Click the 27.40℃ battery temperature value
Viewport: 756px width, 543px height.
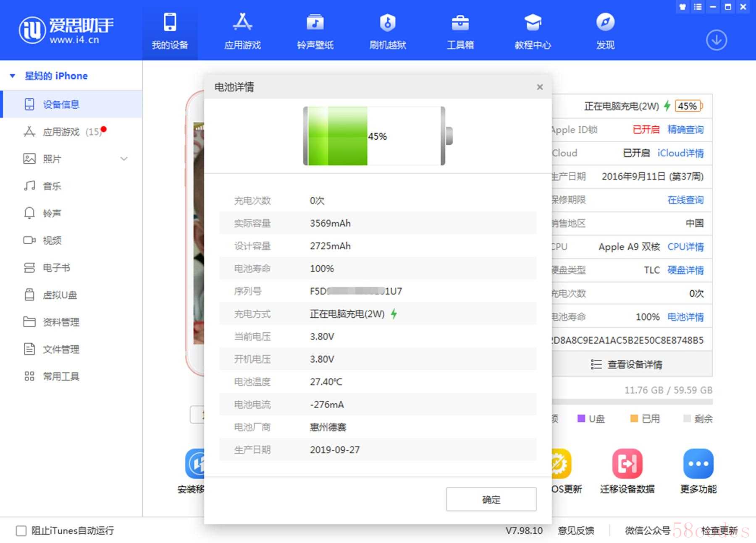326,382
